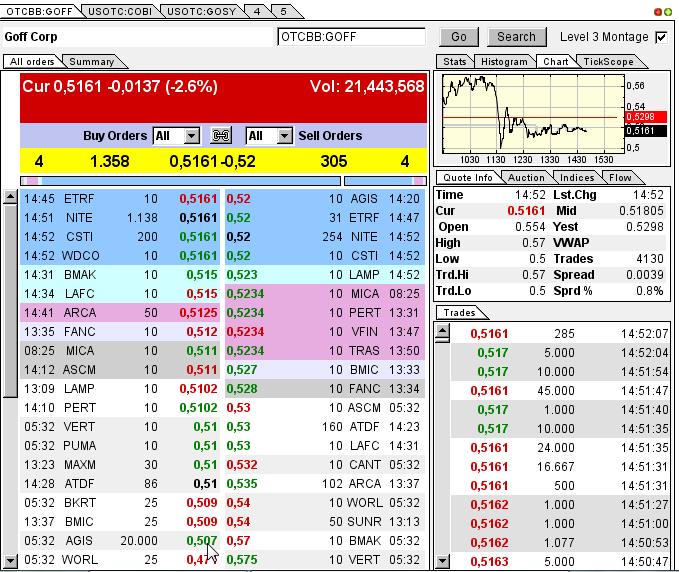Viewport: 679px width, 572px height.
Task: Select the TRAS sell order row
Action: point(325,350)
